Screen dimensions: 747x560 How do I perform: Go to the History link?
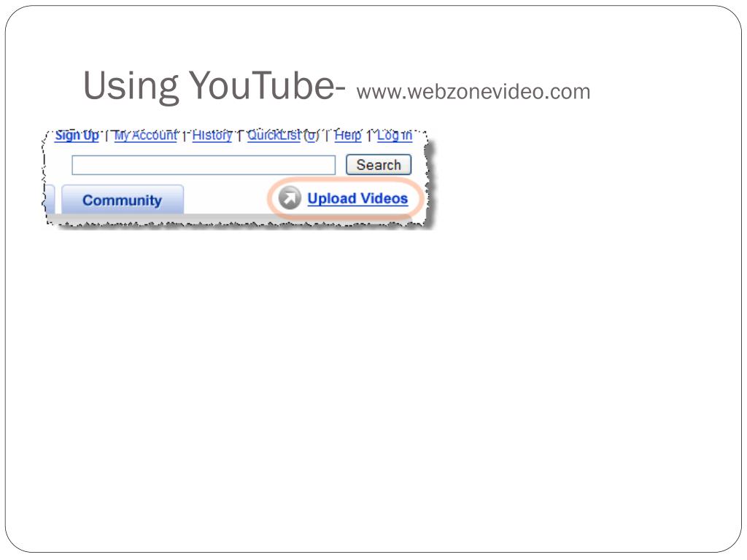[212, 135]
